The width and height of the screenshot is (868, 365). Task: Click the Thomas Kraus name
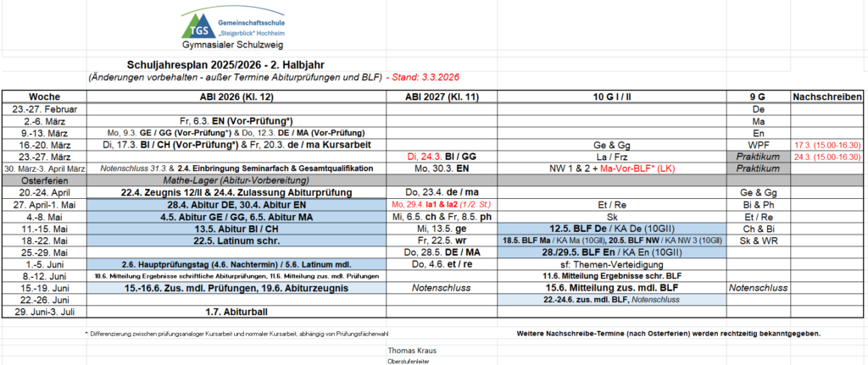(411, 350)
